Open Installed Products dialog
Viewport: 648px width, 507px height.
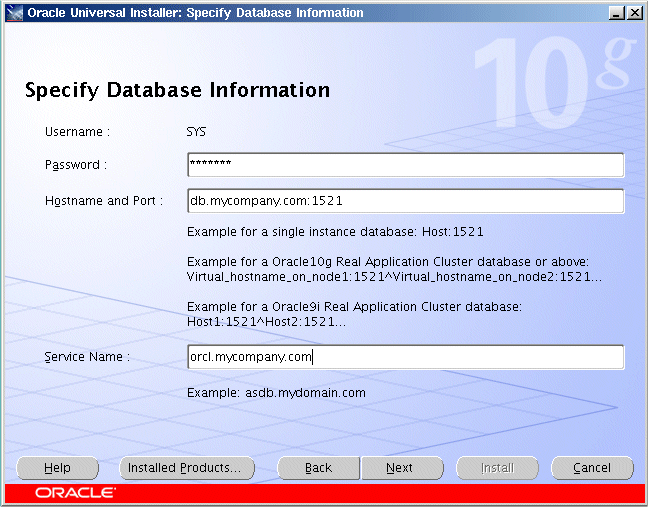point(187,468)
